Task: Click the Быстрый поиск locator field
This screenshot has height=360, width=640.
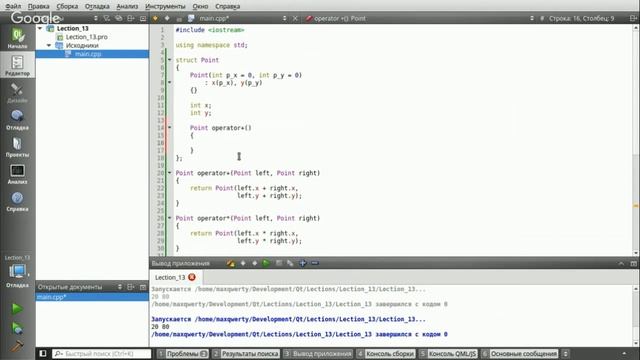Action: (102, 353)
